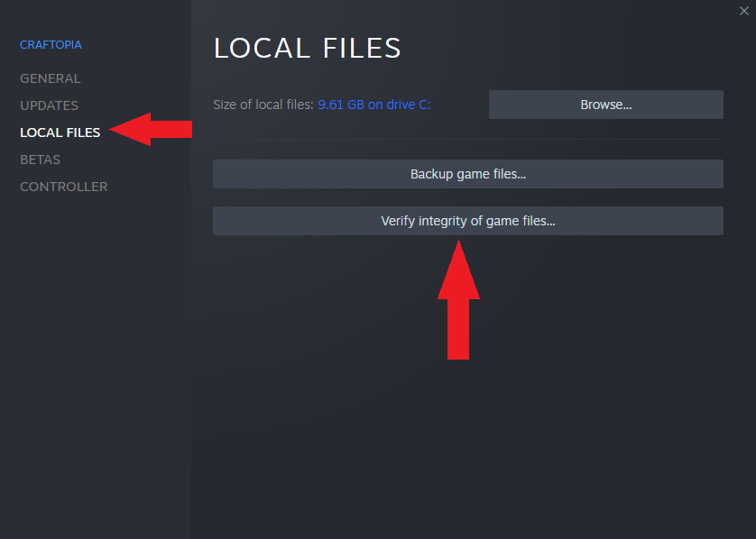Start Verify integrity of game files
Screen dimensions: 756x539
pos(467,221)
